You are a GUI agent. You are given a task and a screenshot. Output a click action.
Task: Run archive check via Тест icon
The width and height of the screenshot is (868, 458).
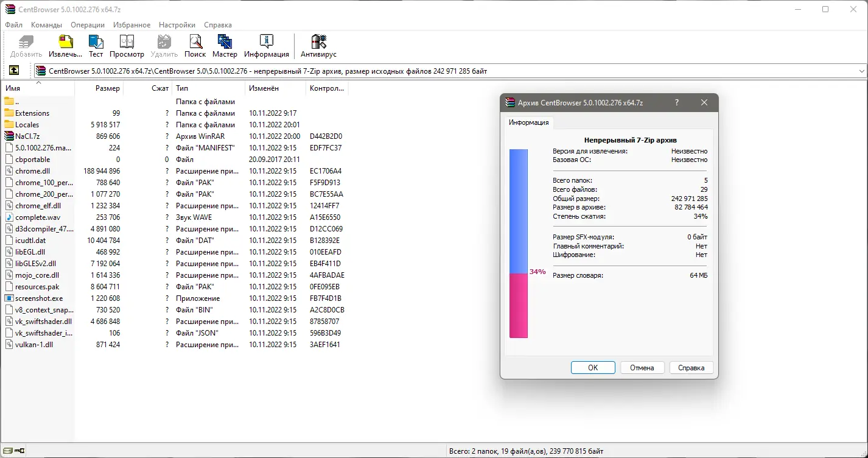coord(96,43)
